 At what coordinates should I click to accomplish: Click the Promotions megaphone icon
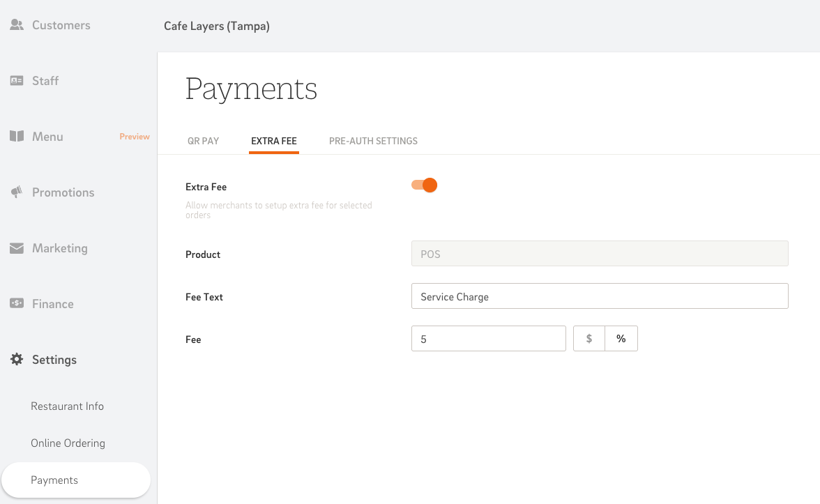pyautogui.click(x=17, y=192)
